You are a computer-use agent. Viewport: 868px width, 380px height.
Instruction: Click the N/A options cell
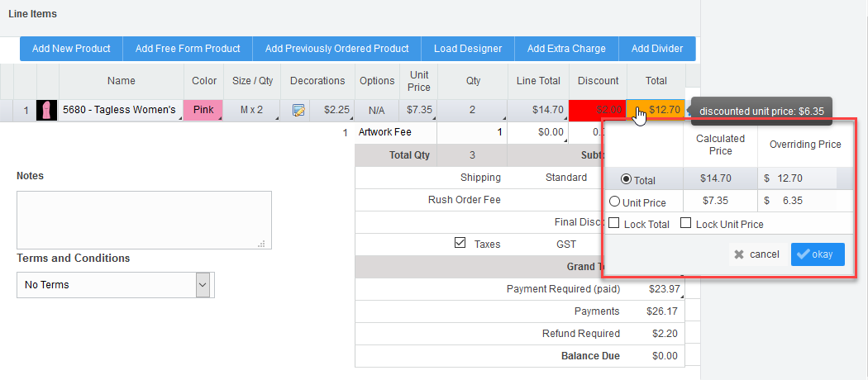pos(376,110)
